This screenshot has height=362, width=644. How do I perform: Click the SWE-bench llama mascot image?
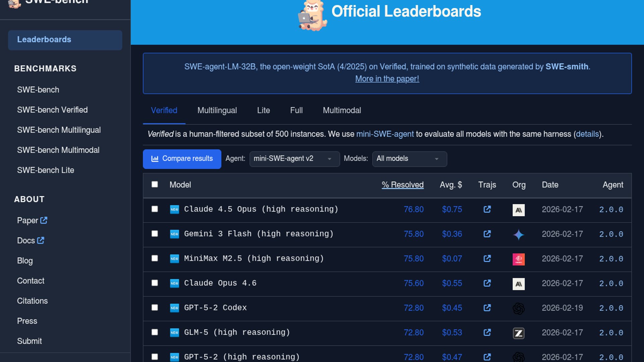click(x=312, y=16)
